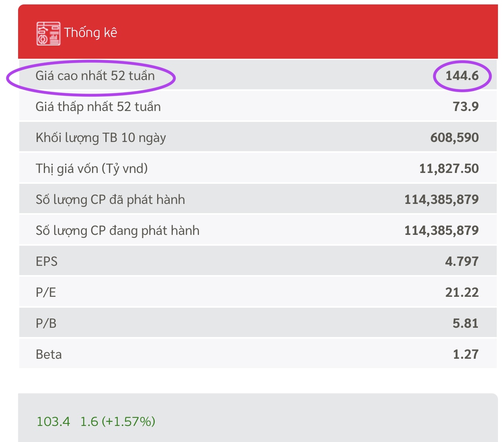Select the Số lượng CP đang phát hành label
The width and height of the screenshot is (504, 442).
117,230
